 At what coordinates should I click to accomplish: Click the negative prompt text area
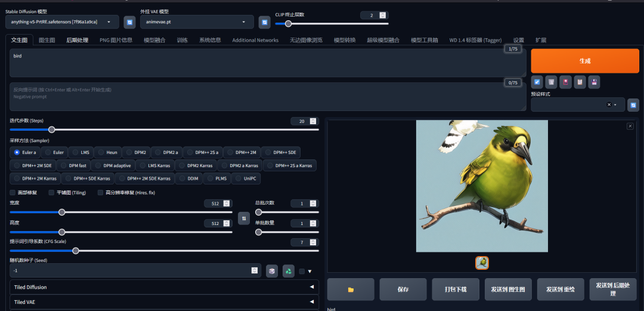pyautogui.click(x=268, y=97)
